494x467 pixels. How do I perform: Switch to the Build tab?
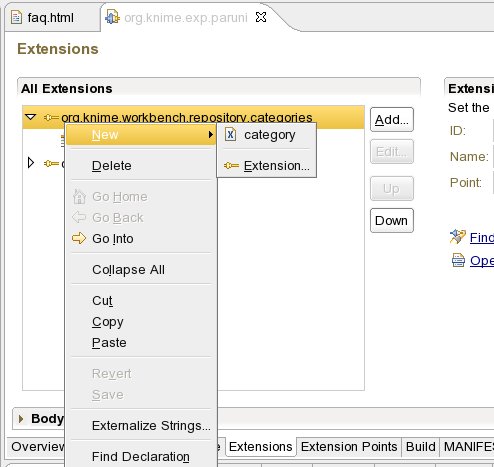[x=421, y=447]
